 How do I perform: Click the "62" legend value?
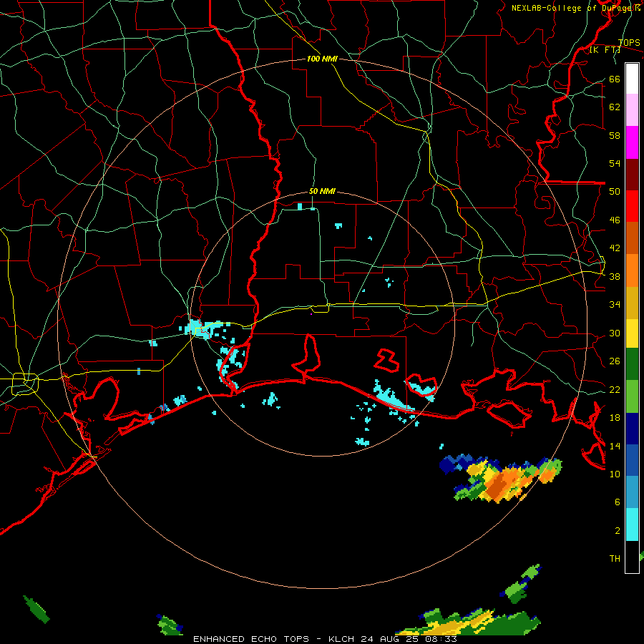(615, 107)
